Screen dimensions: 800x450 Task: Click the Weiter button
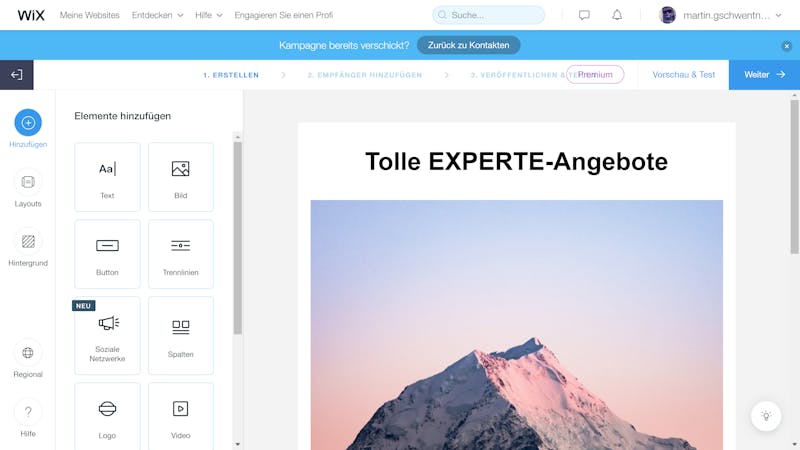(764, 75)
